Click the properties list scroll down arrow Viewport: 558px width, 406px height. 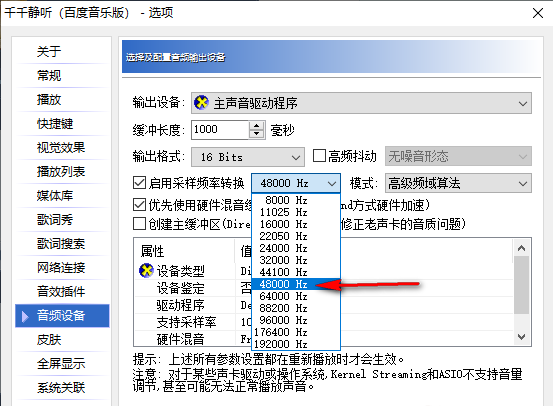(x=521, y=337)
